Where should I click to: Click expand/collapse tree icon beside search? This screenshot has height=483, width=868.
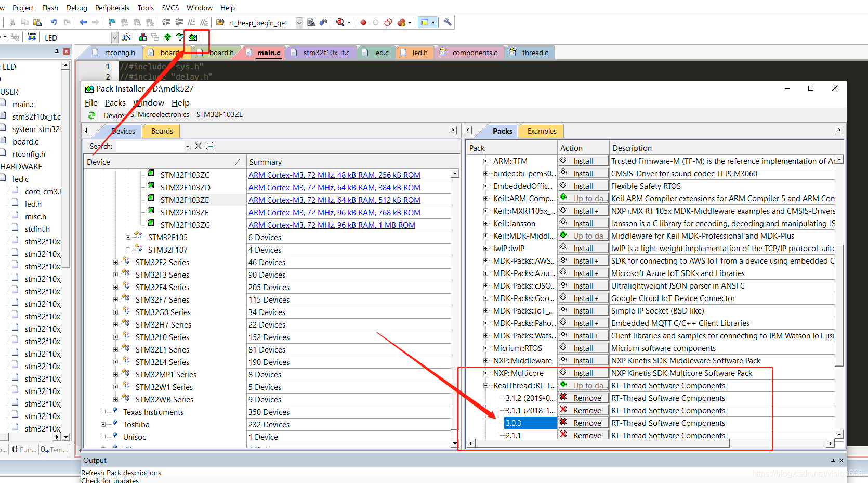coord(210,146)
